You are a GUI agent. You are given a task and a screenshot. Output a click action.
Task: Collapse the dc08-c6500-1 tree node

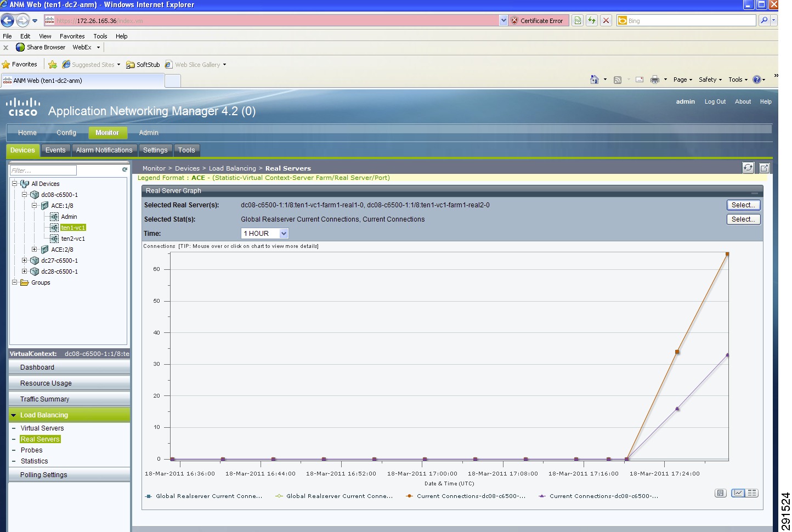tap(25, 195)
